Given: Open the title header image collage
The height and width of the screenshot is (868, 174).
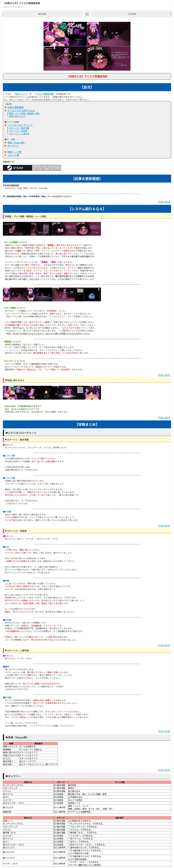Looking at the screenshot, I should pos(87,46).
